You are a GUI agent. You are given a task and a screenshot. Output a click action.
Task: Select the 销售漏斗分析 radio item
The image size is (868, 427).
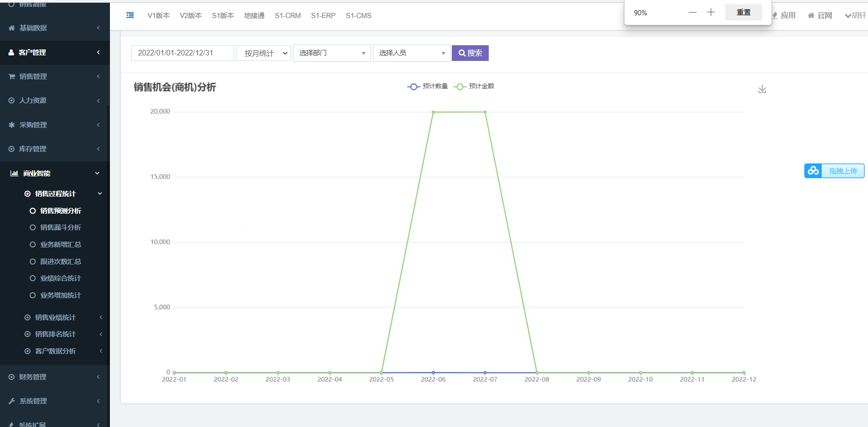(x=32, y=227)
